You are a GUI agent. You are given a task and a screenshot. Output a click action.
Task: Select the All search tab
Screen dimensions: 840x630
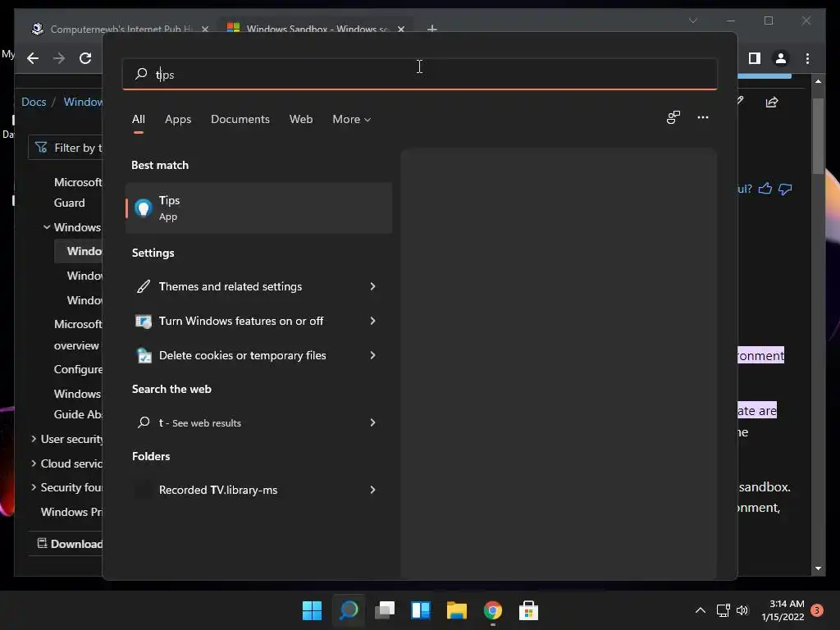point(138,120)
